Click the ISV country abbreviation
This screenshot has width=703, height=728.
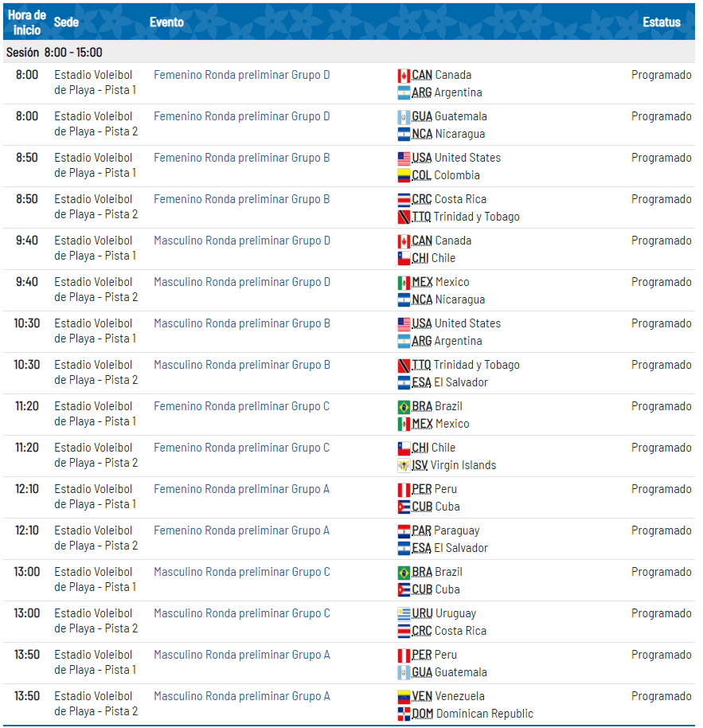[x=420, y=465]
